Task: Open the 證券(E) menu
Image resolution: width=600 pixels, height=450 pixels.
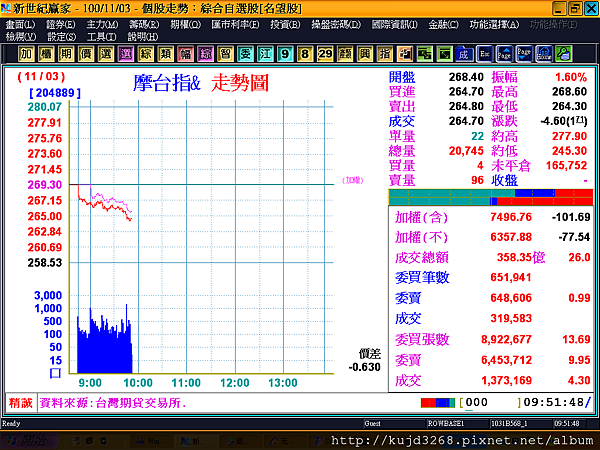Action: click(60, 25)
